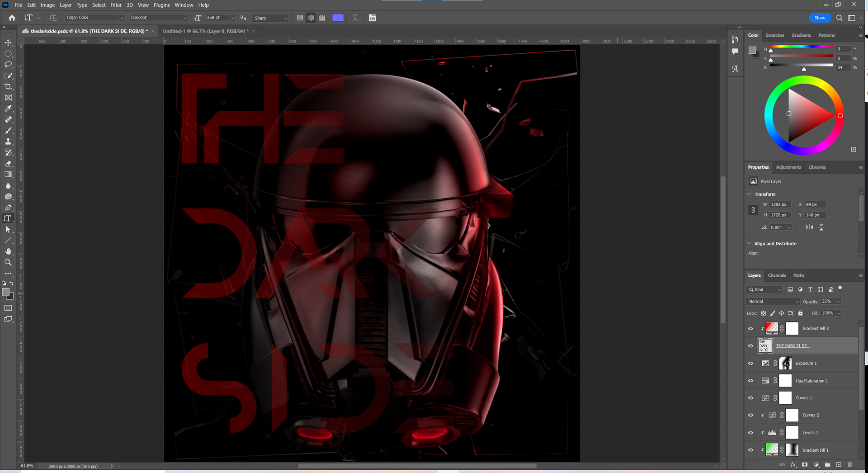
Task: Open the Filter menu
Action: pyautogui.click(x=116, y=5)
